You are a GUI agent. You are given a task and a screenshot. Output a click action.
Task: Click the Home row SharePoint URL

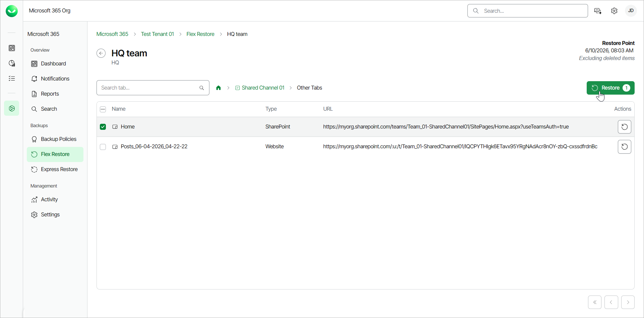(x=446, y=127)
